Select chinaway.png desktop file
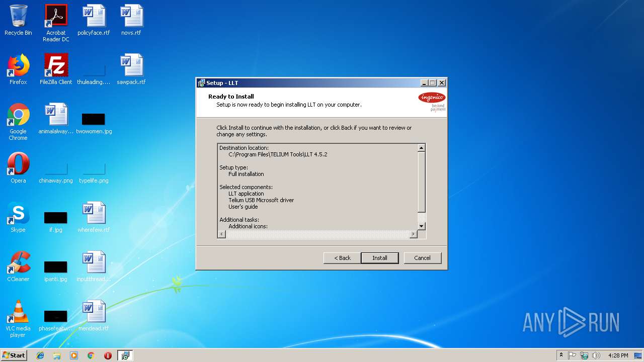This screenshot has width=644, height=362. (56, 172)
